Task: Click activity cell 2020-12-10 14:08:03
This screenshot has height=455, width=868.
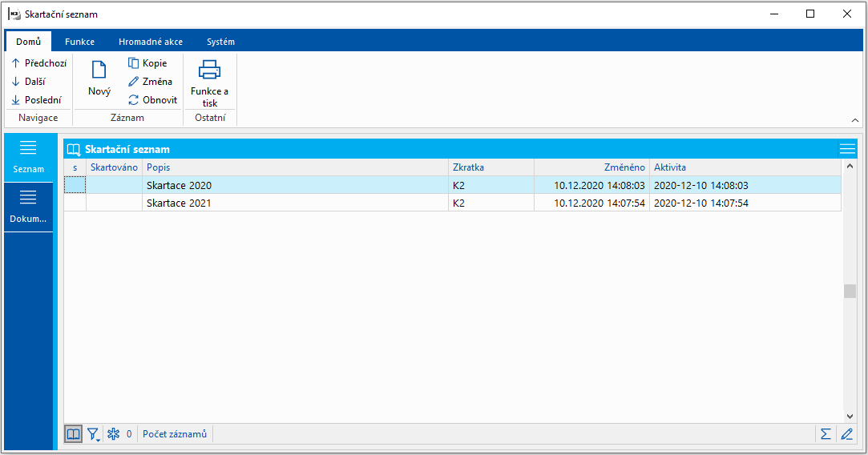Action: (745, 185)
